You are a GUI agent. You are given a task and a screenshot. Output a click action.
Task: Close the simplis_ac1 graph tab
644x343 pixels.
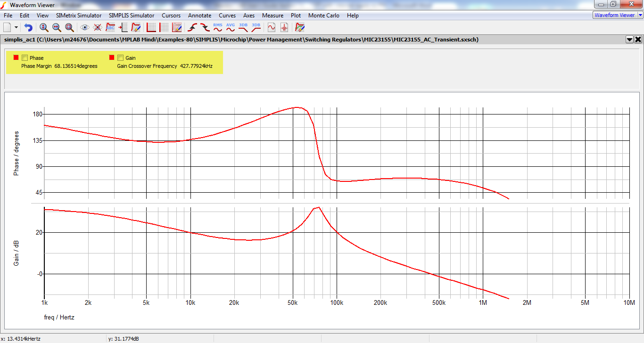[638, 40]
